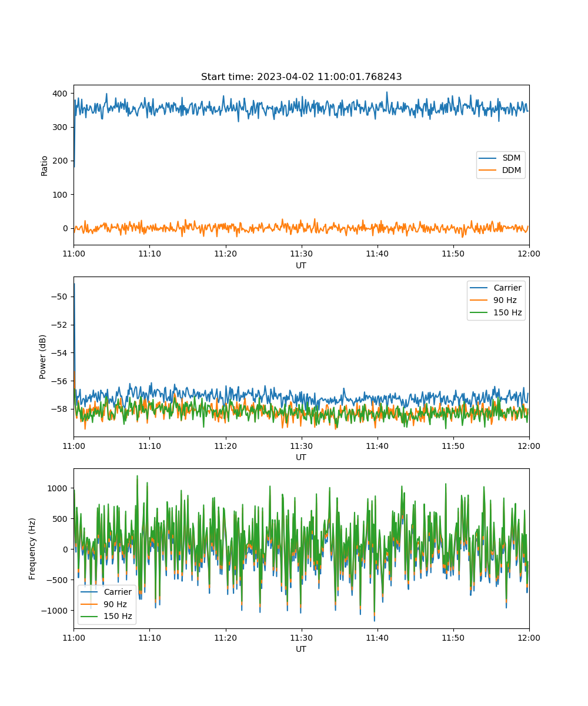
Task: Click the blue SDM legend line swatch
Action: click(x=489, y=158)
